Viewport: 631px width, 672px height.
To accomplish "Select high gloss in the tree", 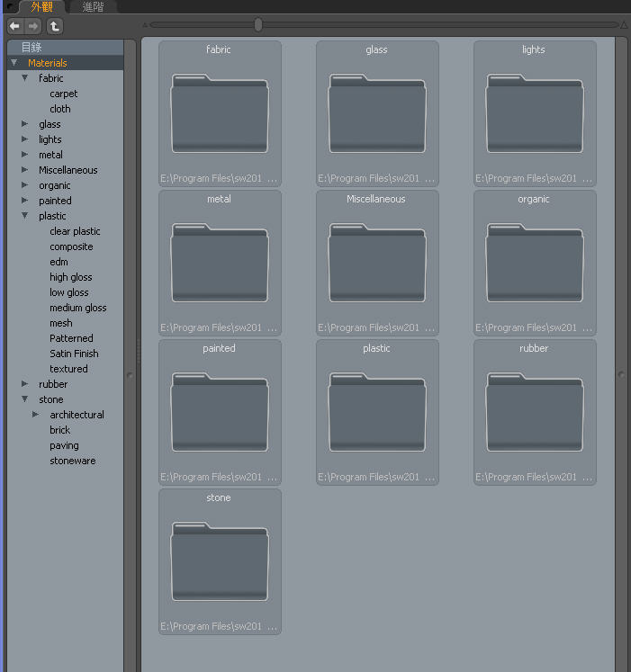I will pyautogui.click(x=71, y=277).
